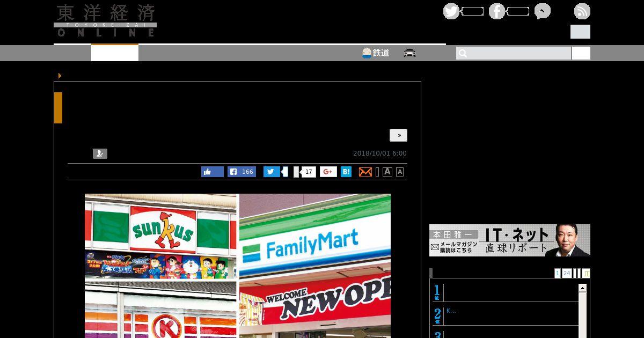Click the Messenger icon in header
This screenshot has height=338, width=644.
tap(543, 11)
